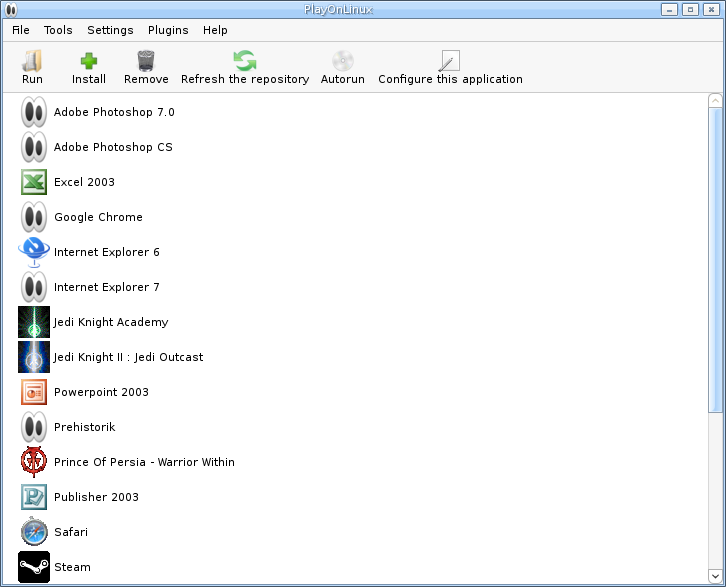Click the trash can Remove icon
The image size is (726, 587).
click(x=146, y=61)
